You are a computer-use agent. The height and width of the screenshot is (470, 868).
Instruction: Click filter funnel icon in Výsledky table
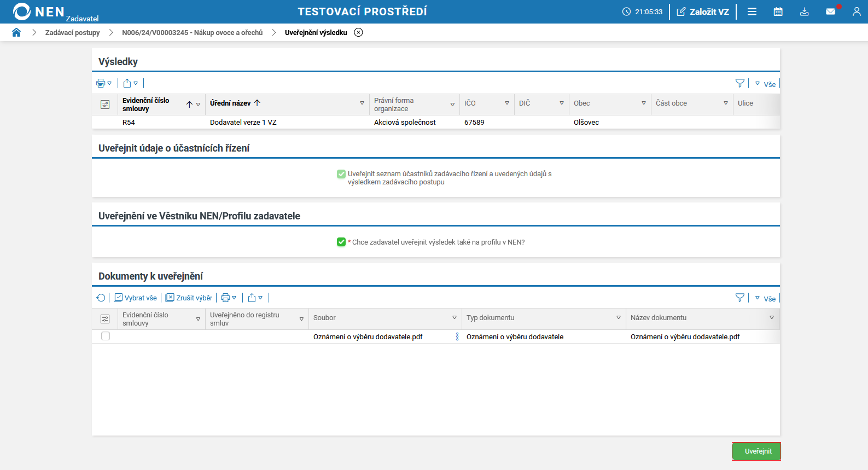point(739,83)
